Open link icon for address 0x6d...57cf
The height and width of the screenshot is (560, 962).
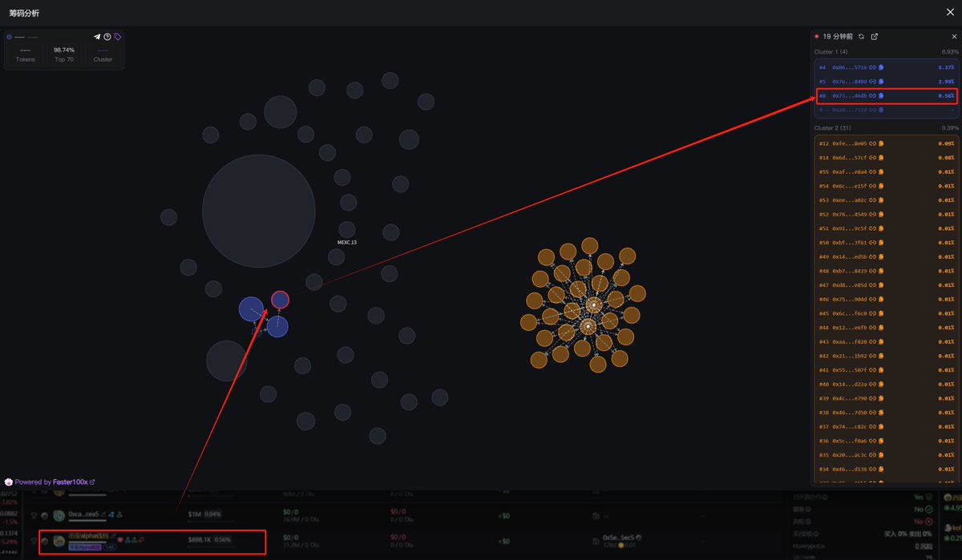point(872,158)
